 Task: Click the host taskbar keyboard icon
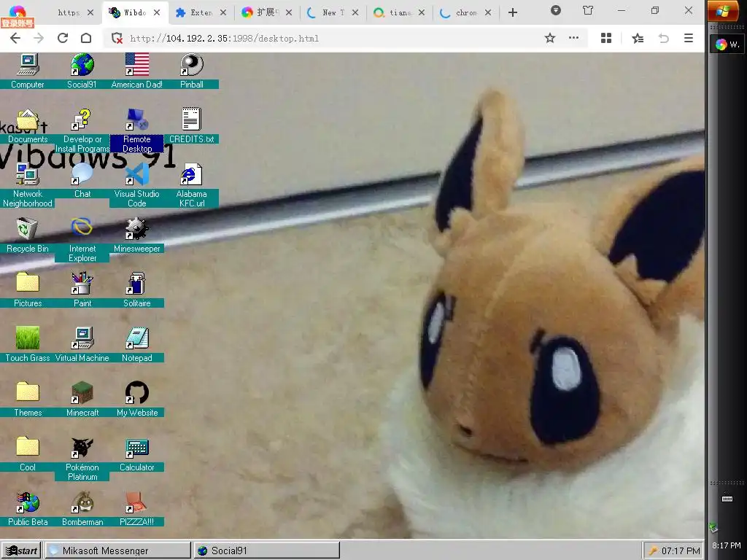(727, 499)
